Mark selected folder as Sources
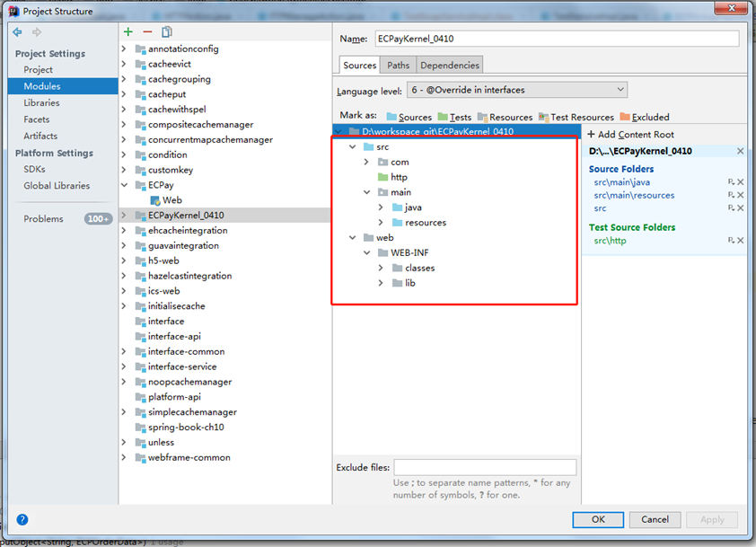 [409, 117]
